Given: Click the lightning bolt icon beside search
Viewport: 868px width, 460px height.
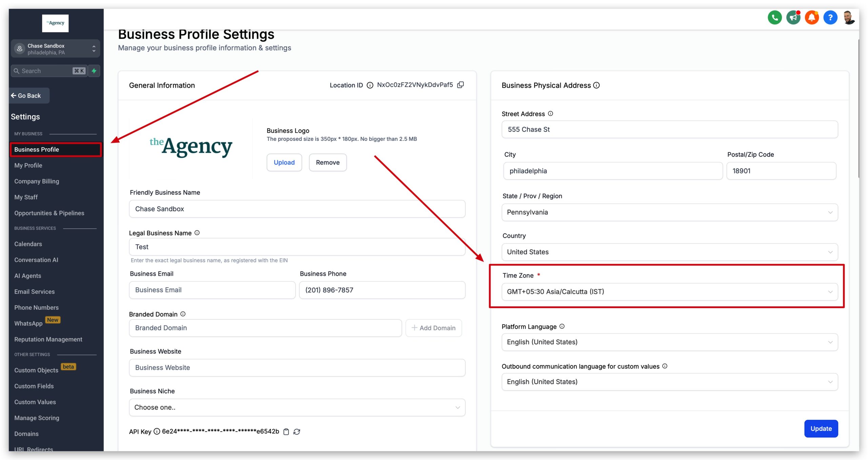Looking at the screenshot, I should pos(94,71).
